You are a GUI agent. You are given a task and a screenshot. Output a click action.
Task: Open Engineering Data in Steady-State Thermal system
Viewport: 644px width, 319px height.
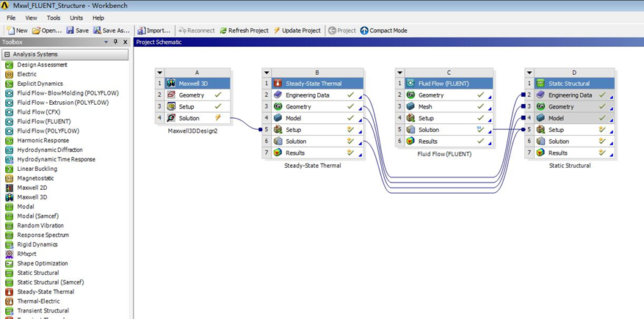click(x=317, y=95)
